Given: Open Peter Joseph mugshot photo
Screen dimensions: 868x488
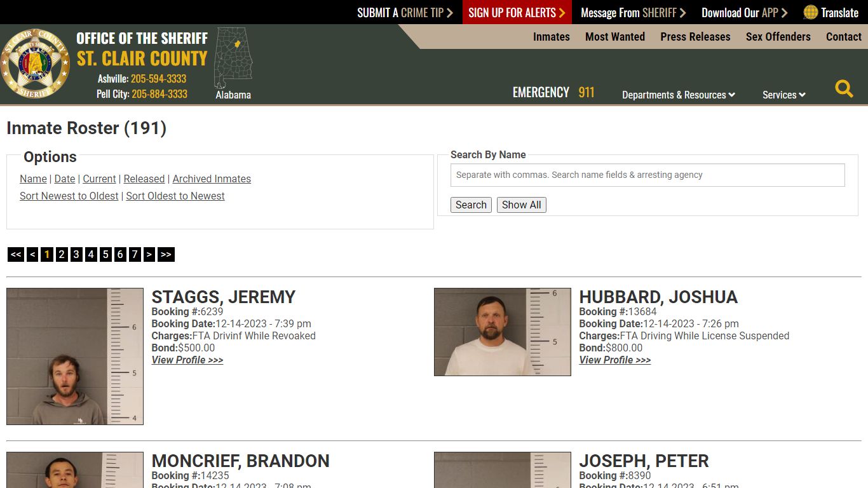Looking at the screenshot, I should [x=503, y=470].
